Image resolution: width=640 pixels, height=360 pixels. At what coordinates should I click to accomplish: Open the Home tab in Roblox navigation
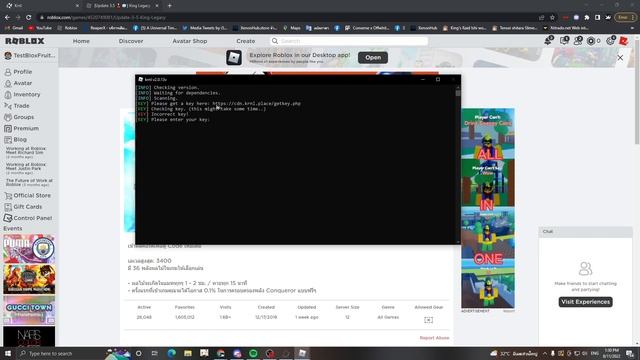tap(81, 41)
